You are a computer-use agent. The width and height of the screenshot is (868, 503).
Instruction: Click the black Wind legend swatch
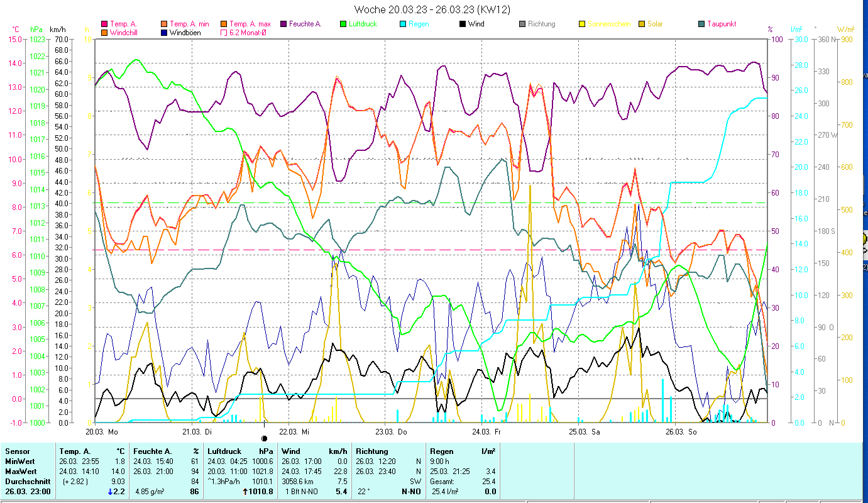462,25
